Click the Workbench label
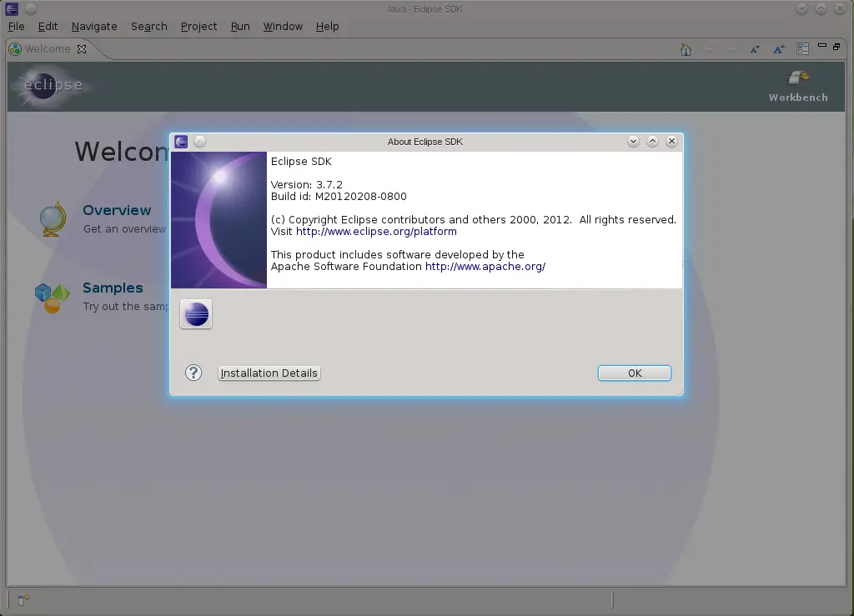Image resolution: width=854 pixels, height=616 pixels. coord(798,98)
